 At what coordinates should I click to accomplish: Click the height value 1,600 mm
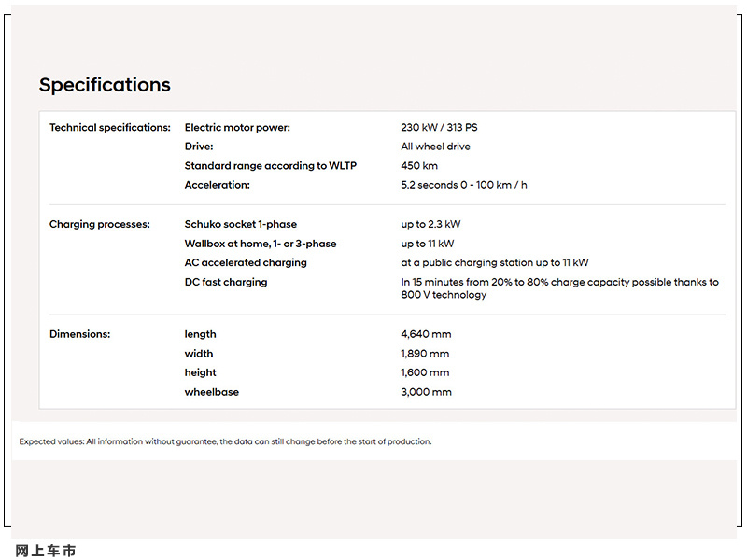[x=425, y=372]
